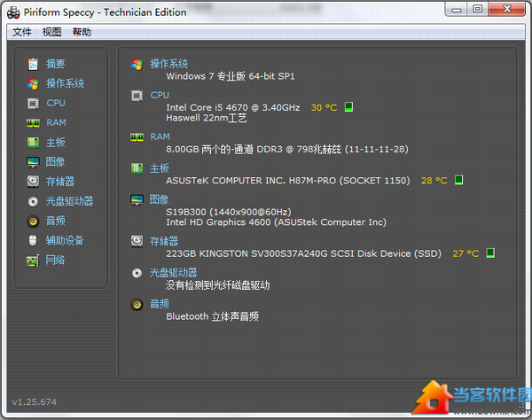Screen dimensions: 532x420
Task: Click the 图像 heading link in summary
Action: (x=159, y=199)
